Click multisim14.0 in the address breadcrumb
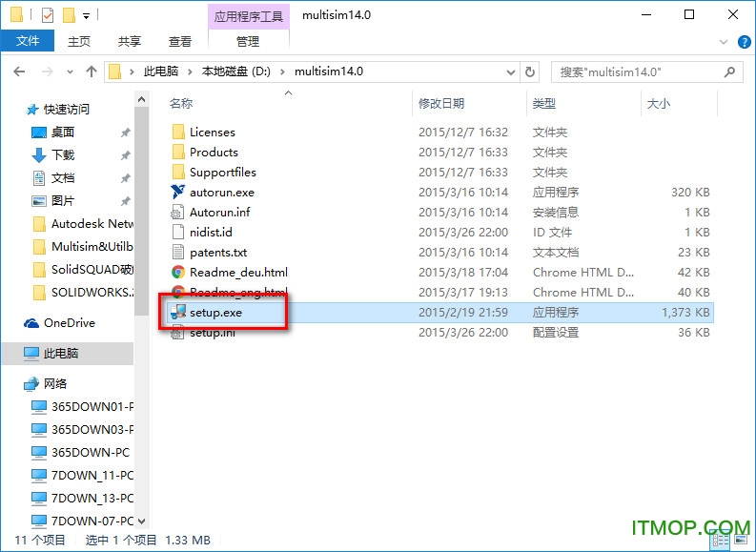 [x=329, y=72]
